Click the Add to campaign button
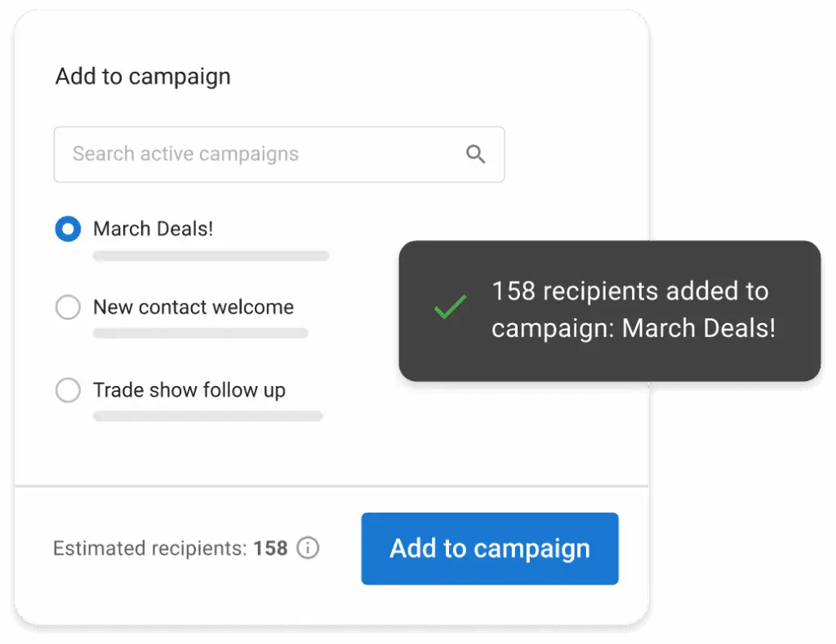 [x=489, y=549]
